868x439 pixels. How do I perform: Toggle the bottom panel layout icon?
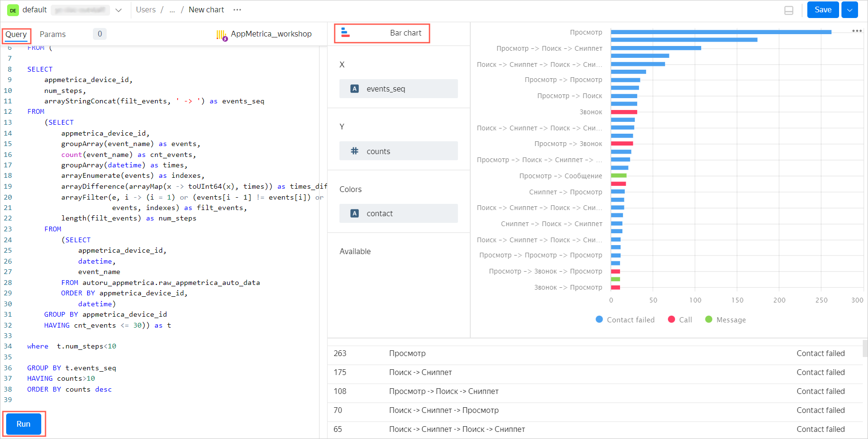pyautogui.click(x=789, y=10)
